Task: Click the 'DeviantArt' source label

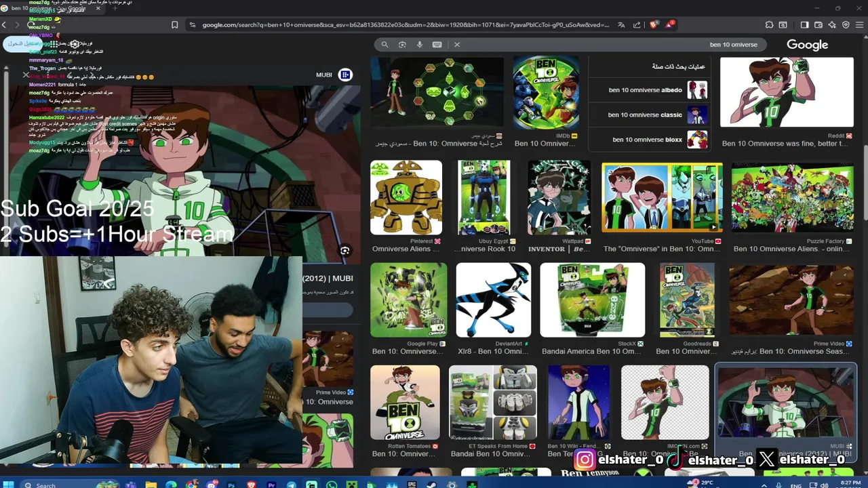Action: (509, 344)
